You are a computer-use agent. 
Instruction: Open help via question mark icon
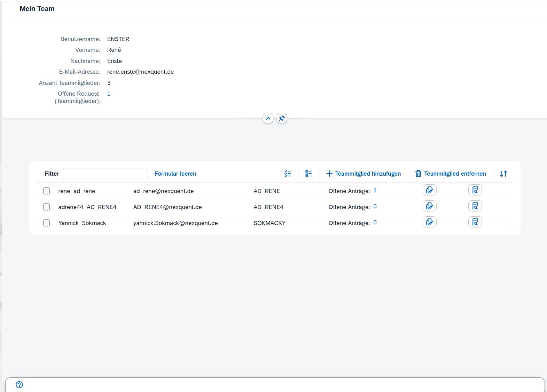pyautogui.click(x=19, y=385)
